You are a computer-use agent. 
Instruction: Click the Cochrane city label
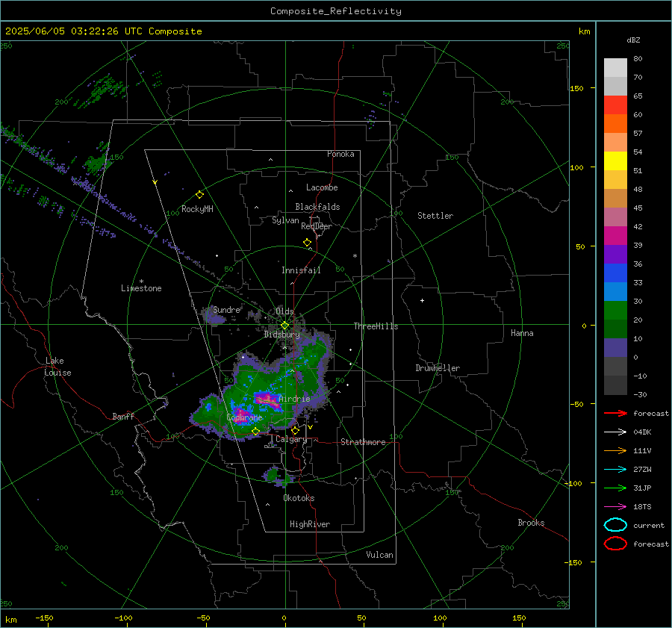point(244,417)
